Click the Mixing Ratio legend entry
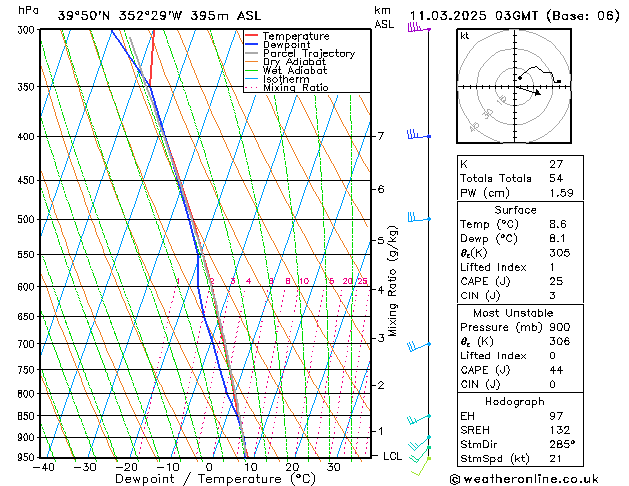 tap(295, 88)
